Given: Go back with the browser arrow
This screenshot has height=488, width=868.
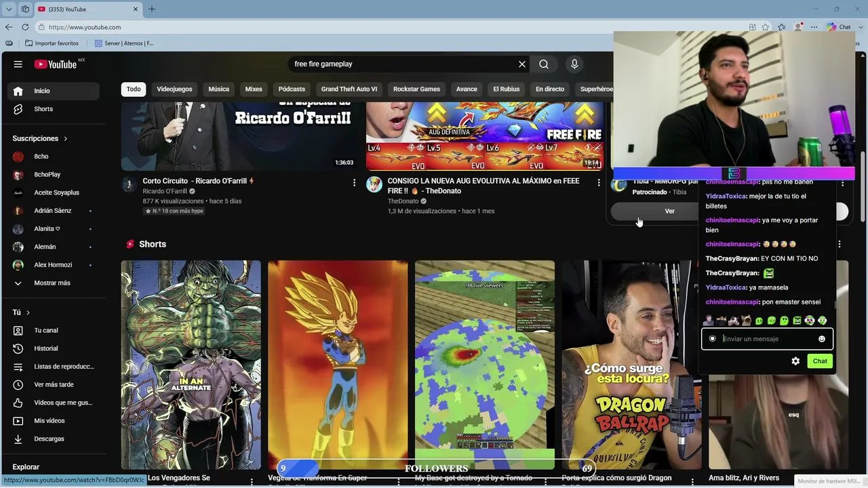Looking at the screenshot, I should pyautogui.click(x=9, y=27).
